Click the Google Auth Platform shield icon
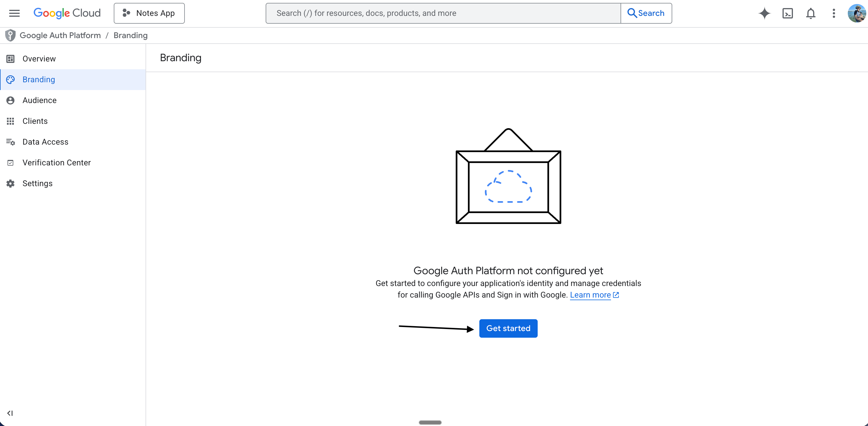The height and width of the screenshot is (426, 868). pos(10,35)
